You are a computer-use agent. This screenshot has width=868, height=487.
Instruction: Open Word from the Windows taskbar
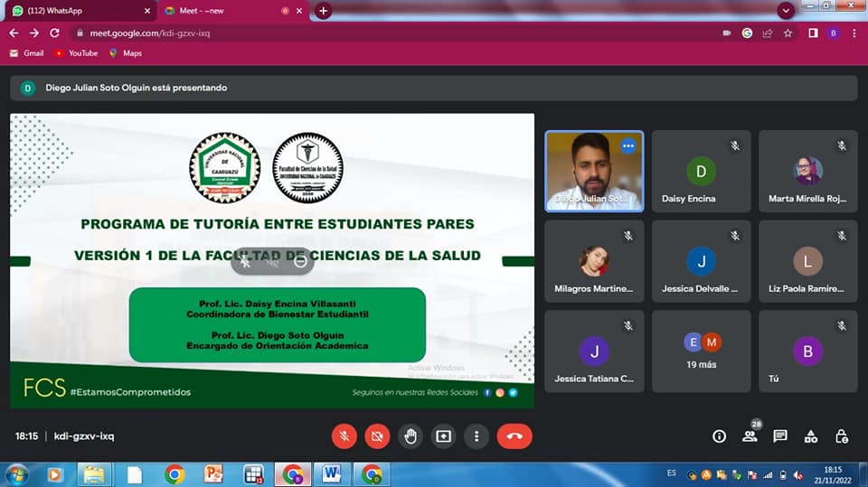click(x=331, y=474)
